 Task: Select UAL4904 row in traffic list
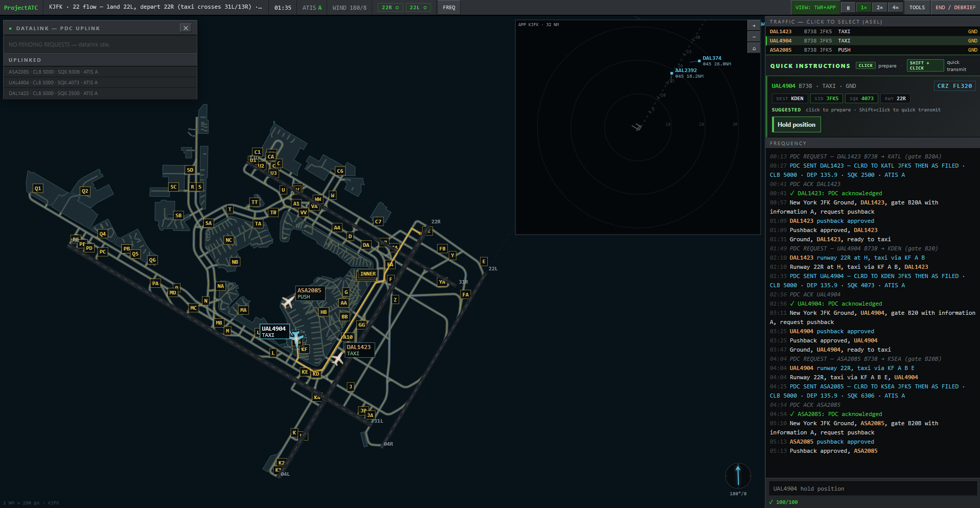tap(873, 41)
